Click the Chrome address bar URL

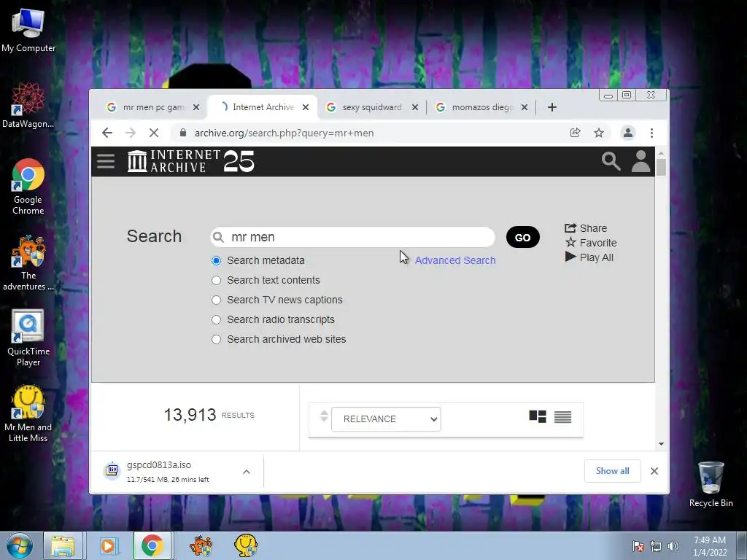point(284,133)
